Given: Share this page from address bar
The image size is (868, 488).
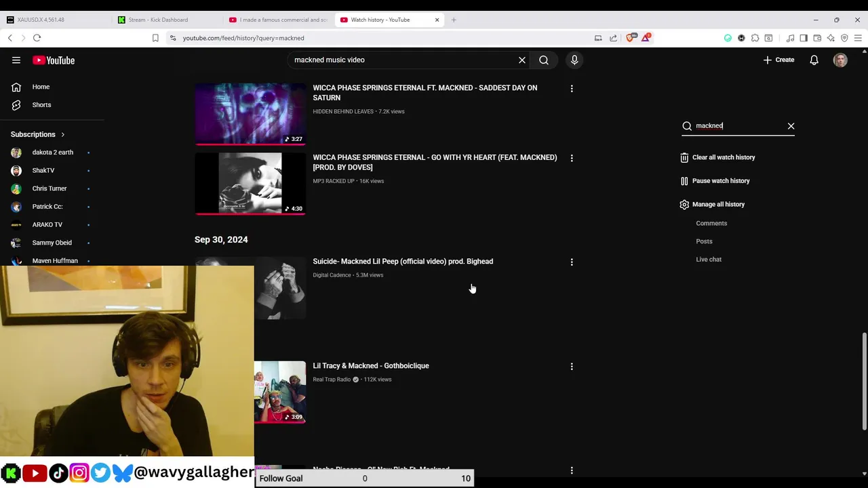Looking at the screenshot, I should coord(613,38).
